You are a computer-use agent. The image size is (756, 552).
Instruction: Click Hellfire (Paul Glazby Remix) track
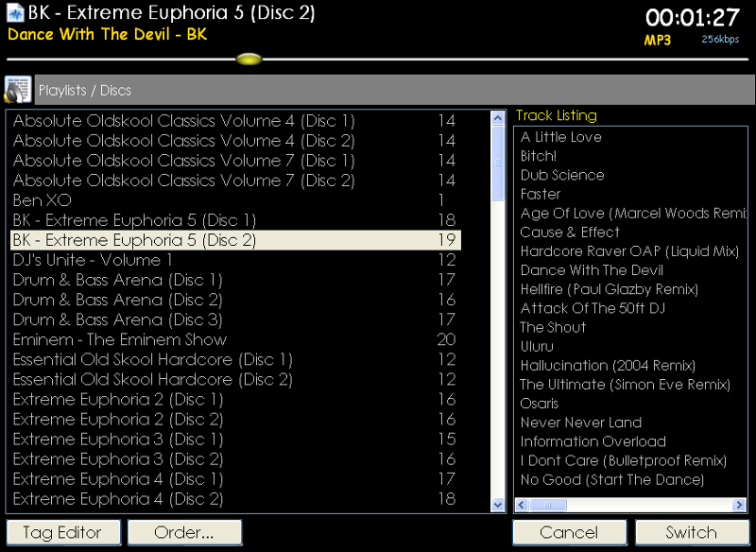point(610,289)
